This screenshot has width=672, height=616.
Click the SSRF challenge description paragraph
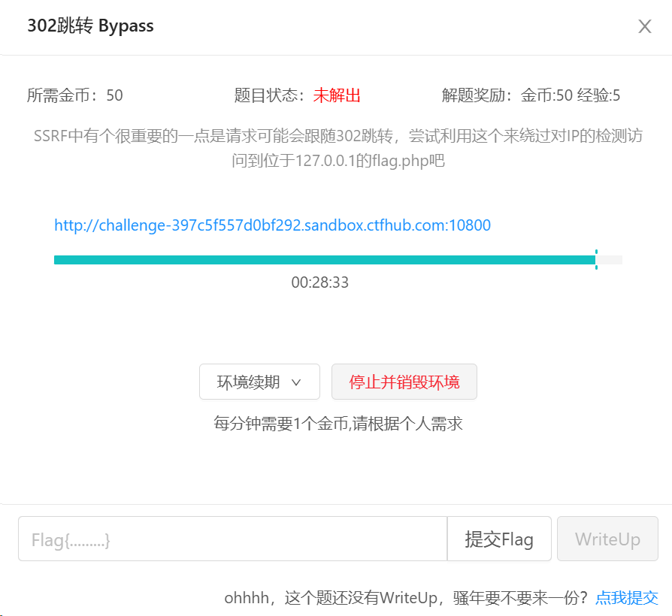coord(338,148)
